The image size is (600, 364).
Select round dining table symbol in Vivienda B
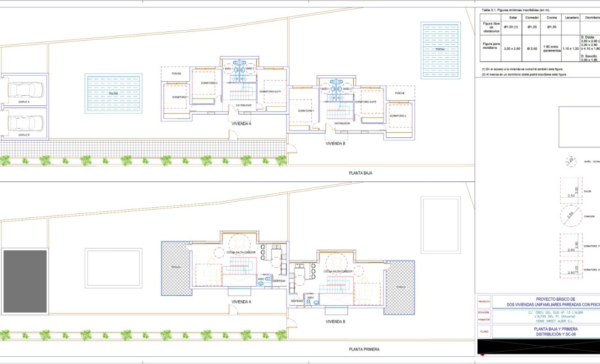336,262
